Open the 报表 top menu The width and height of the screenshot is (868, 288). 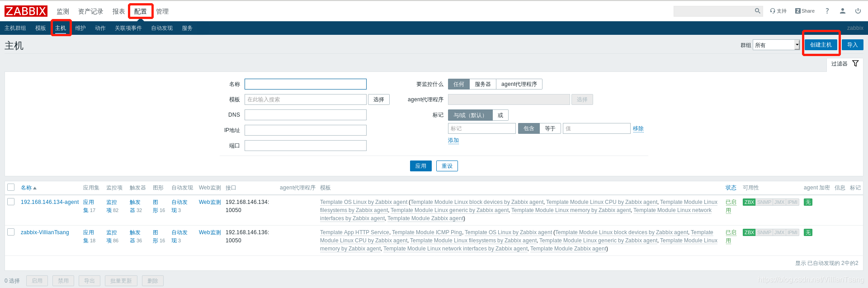[118, 11]
